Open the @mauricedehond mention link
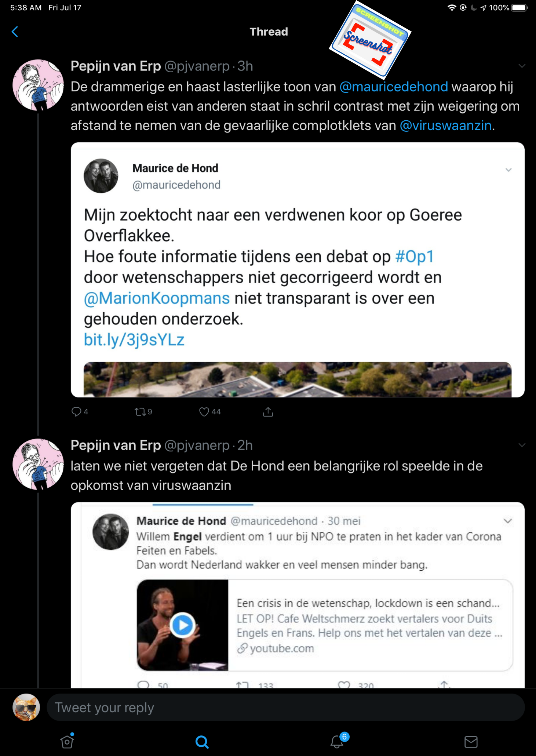 [x=394, y=87]
